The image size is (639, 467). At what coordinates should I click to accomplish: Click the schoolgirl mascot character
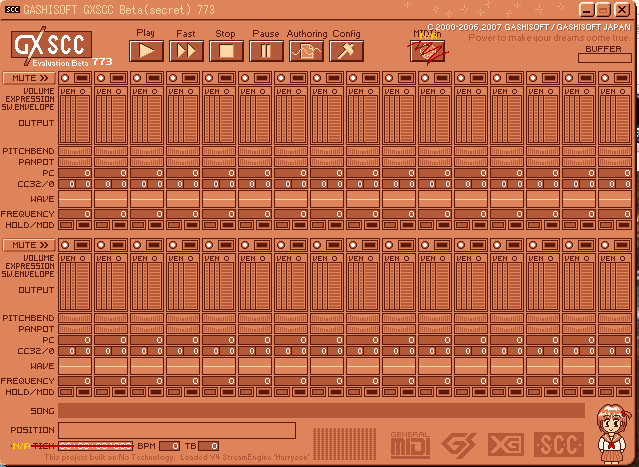point(613,433)
